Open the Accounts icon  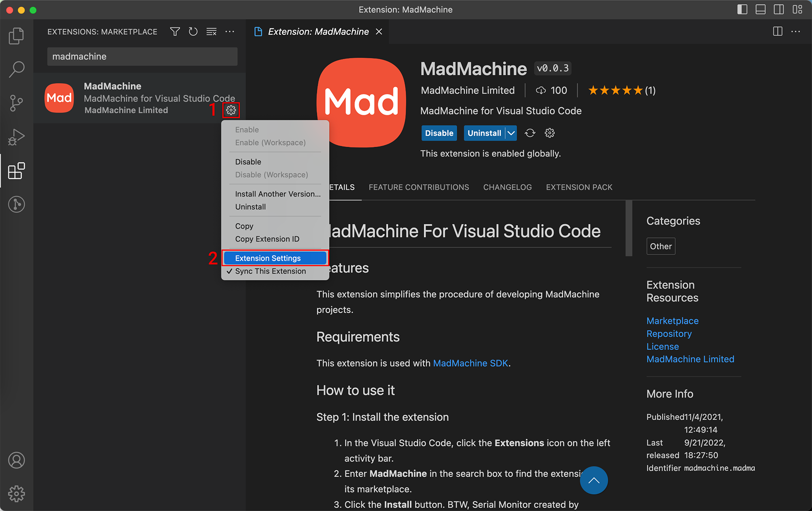pyautogui.click(x=16, y=460)
